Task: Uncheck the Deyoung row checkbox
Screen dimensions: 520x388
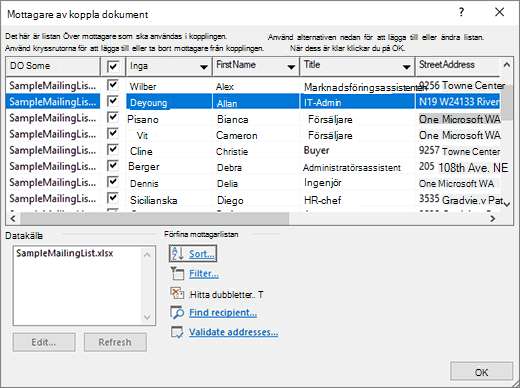Action: pos(113,101)
